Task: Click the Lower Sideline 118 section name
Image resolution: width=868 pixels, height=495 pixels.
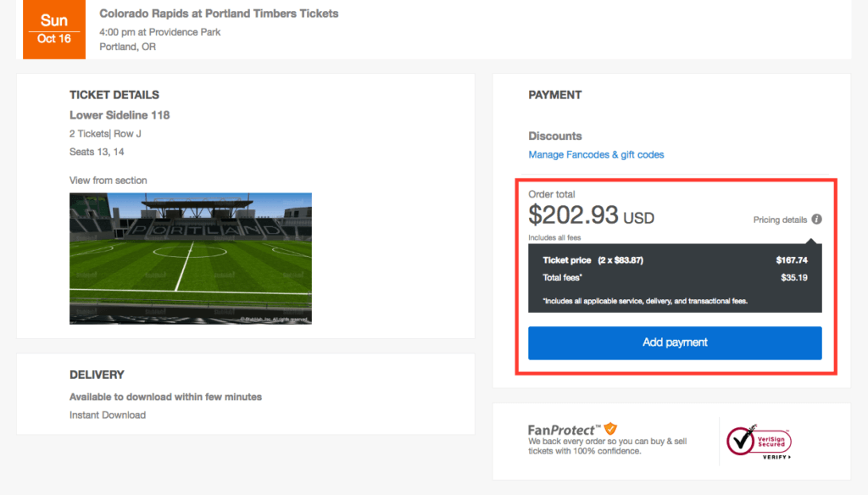Action: click(x=120, y=115)
